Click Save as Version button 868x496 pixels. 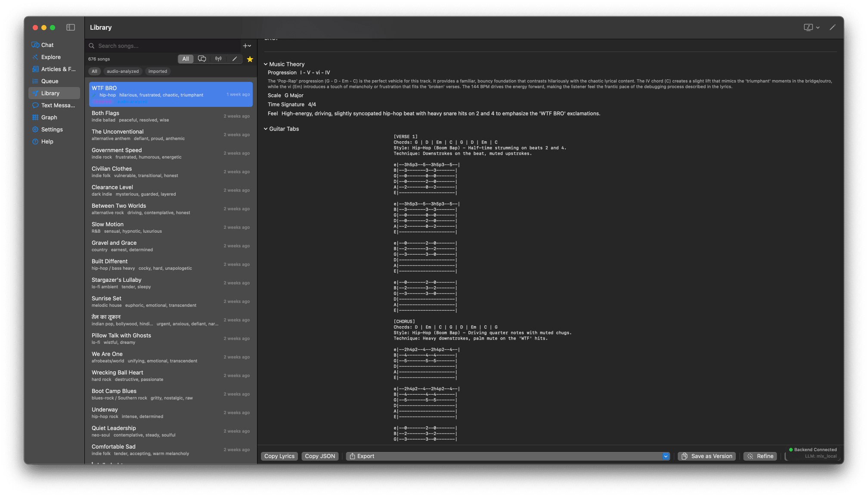coord(707,456)
